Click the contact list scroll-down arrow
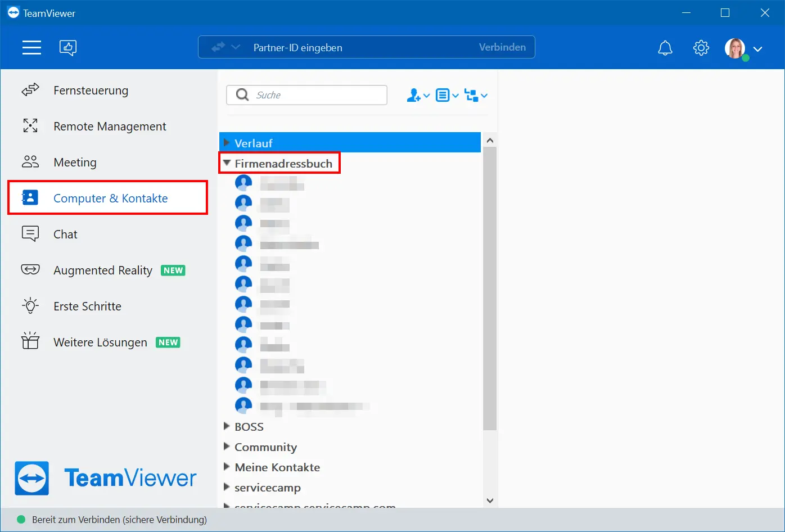This screenshot has width=785, height=532. (490, 501)
